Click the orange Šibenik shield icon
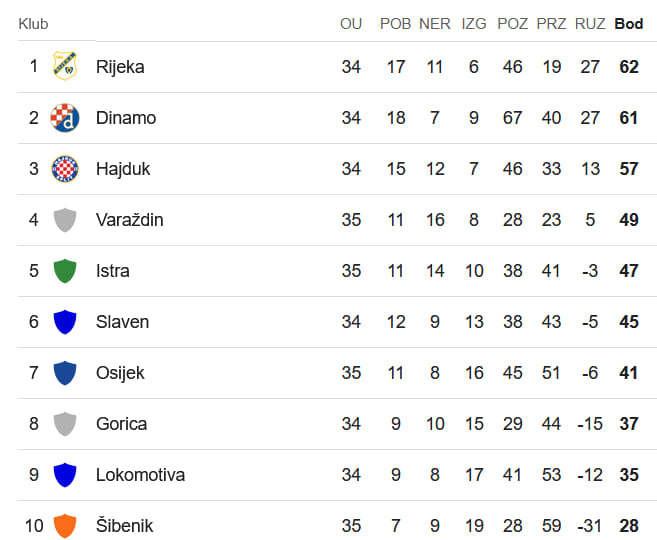The height and width of the screenshot is (540, 657). (x=65, y=526)
